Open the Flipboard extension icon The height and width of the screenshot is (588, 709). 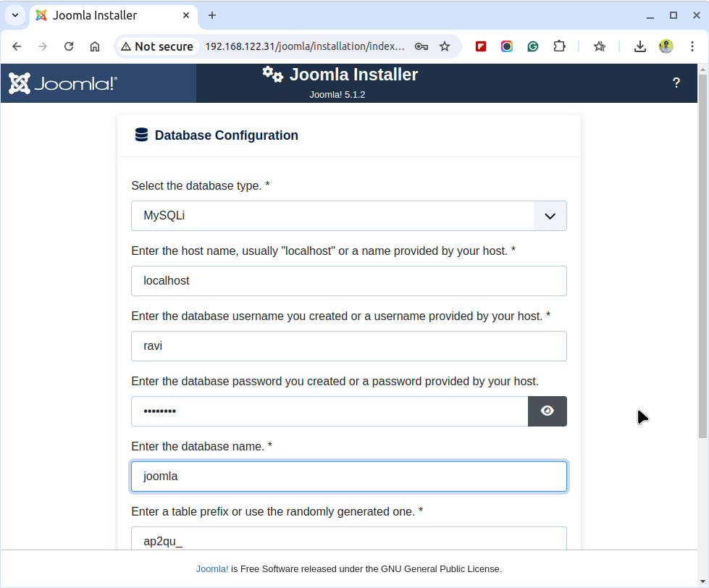click(481, 46)
